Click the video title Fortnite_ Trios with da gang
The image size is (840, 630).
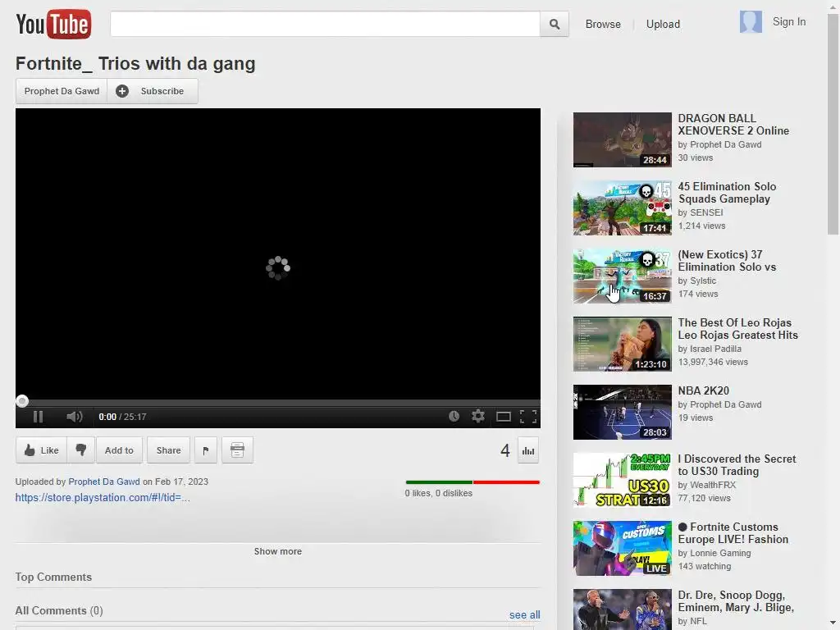click(x=135, y=63)
